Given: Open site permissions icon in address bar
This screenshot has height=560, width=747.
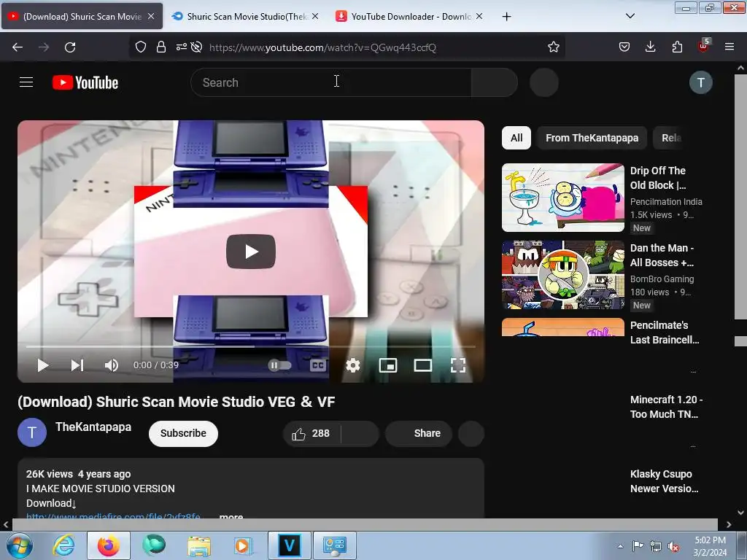Looking at the screenshot, I should pos(182,47).
